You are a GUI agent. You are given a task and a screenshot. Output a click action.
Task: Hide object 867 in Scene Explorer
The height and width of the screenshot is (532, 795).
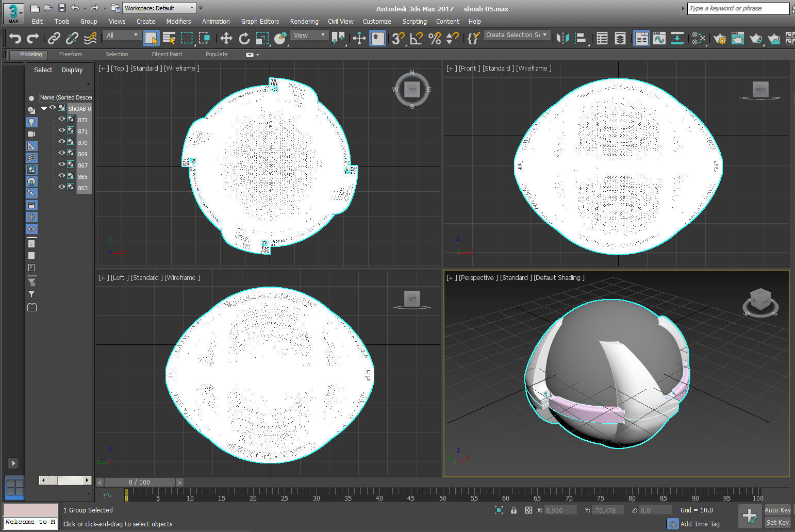tap(62, 164)
